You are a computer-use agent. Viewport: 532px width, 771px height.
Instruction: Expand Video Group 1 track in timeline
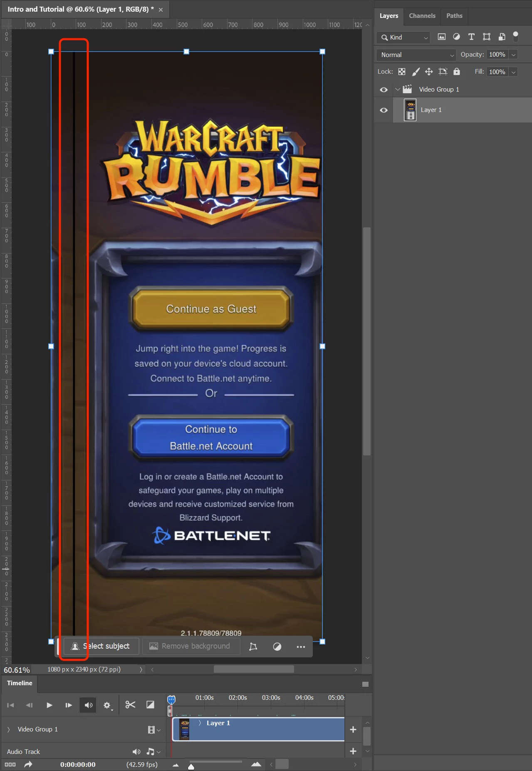pos(8,729)
